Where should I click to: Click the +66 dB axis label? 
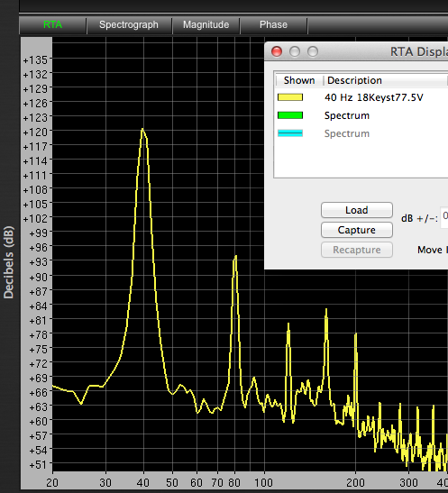click(x=38, y=392)
